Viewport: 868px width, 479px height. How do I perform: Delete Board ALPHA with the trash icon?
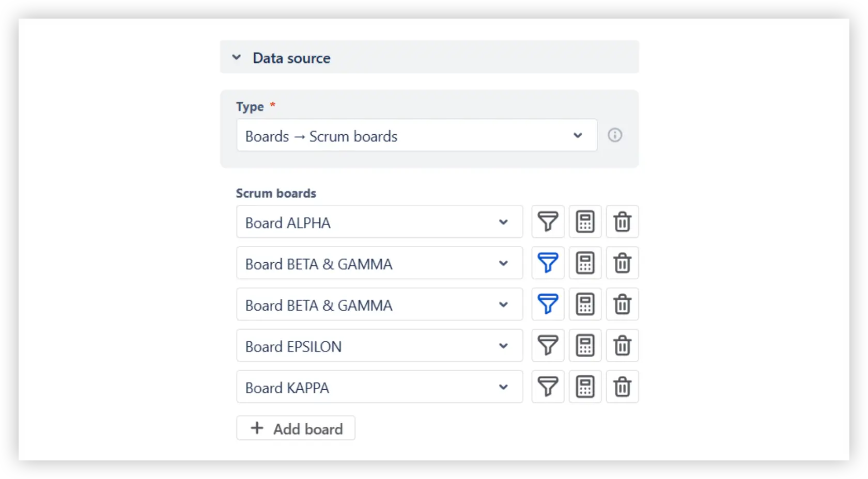click(622, 222)
